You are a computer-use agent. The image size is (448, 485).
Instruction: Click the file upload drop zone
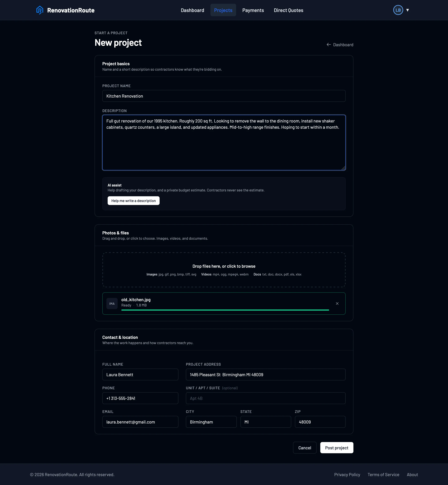click(224, 270)
